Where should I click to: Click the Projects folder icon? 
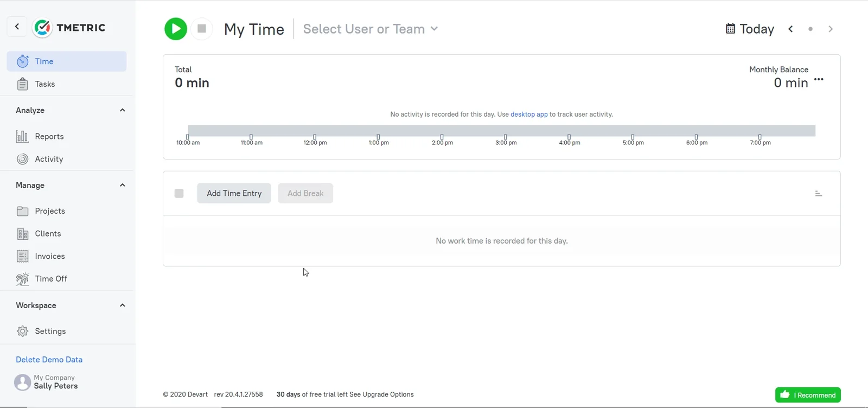point(23,211)
